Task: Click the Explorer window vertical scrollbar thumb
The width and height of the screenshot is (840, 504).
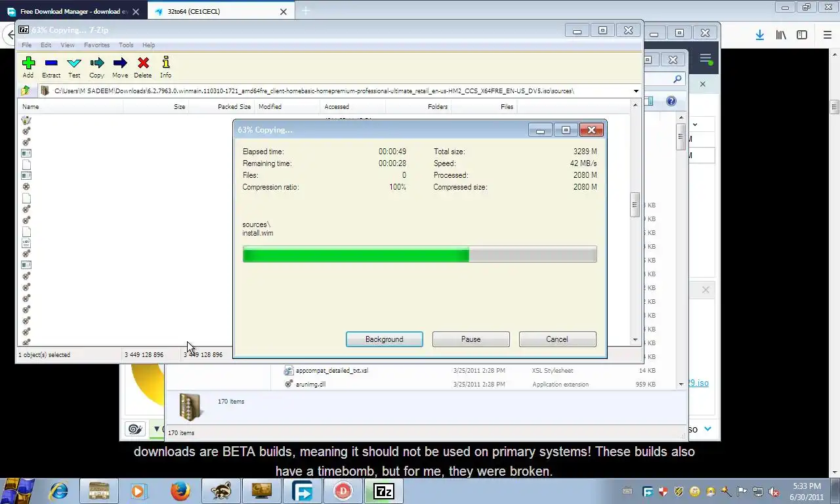Action: [681, 136]
